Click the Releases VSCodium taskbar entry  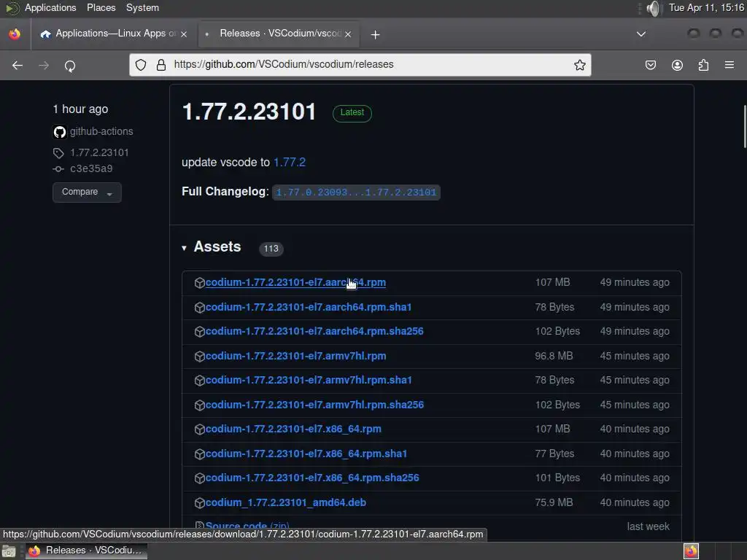[x=87, y=551]
